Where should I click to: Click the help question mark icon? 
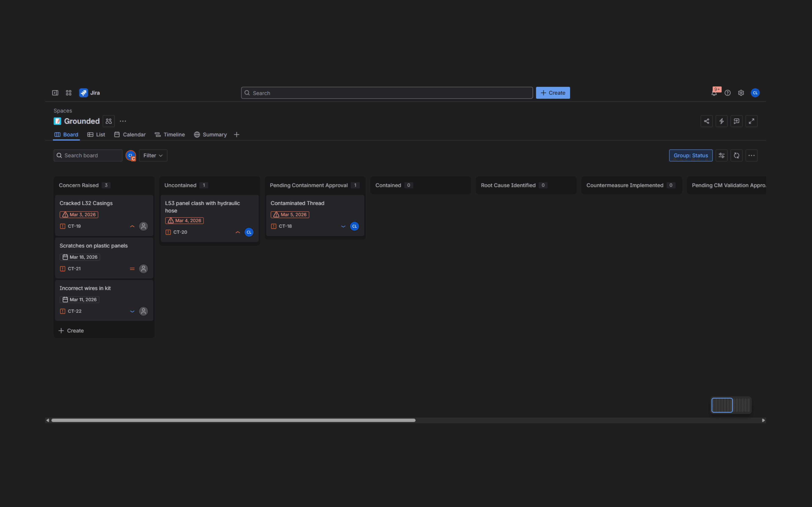(727, 93)
